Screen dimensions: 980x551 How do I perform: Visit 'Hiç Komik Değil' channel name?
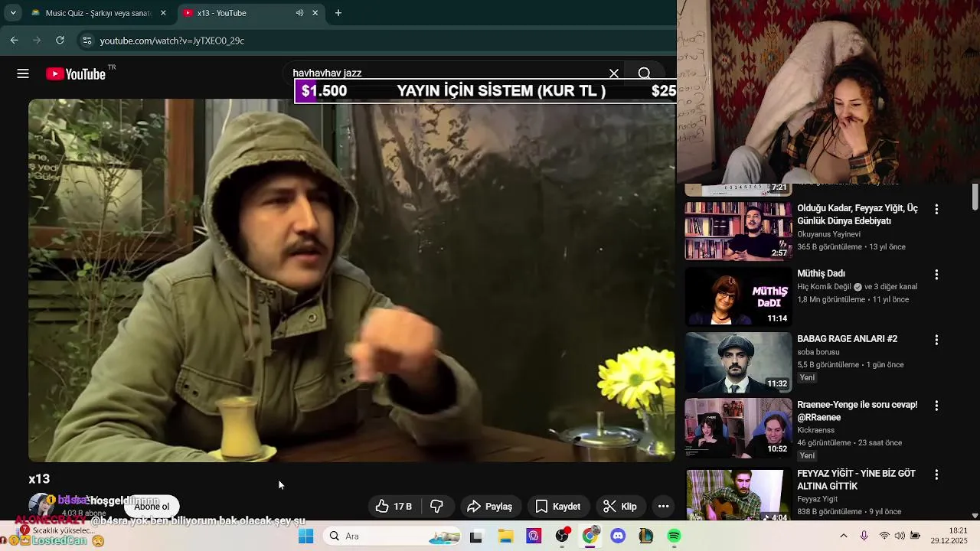tap(824, 287)
